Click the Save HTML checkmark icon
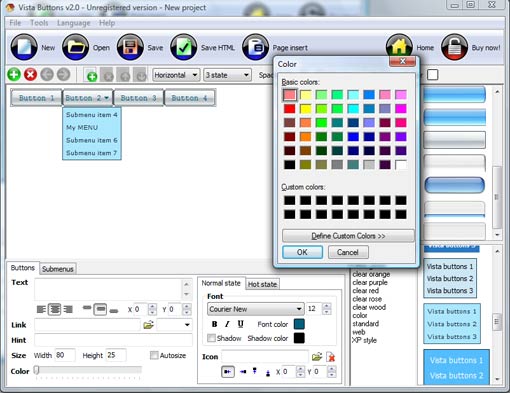 click(x=183, y=47)
